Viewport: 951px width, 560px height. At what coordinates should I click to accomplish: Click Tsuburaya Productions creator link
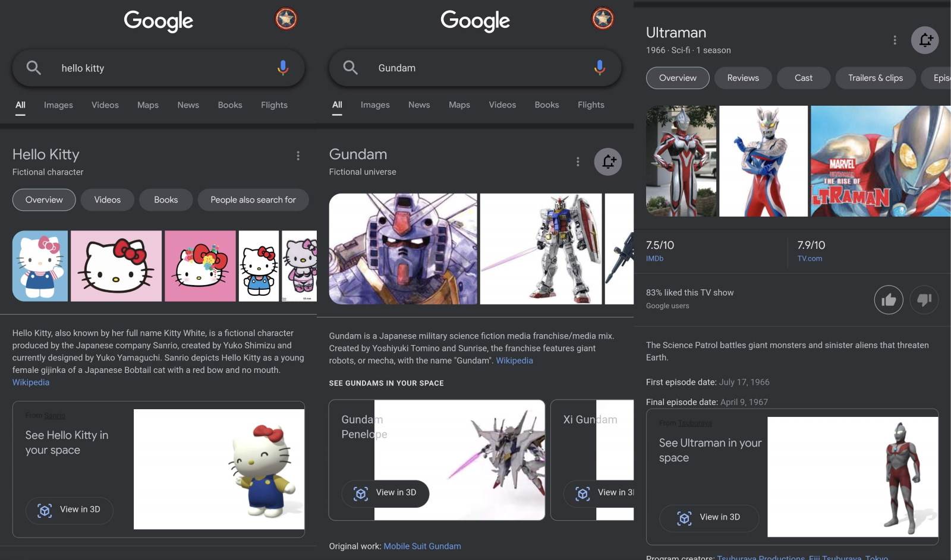761,558
